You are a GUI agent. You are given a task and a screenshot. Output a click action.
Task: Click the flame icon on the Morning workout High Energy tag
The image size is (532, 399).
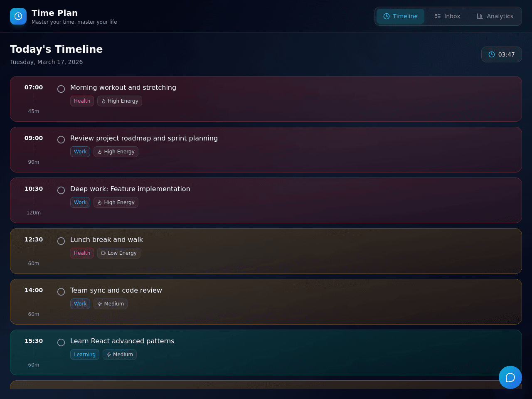coord(103,101)
